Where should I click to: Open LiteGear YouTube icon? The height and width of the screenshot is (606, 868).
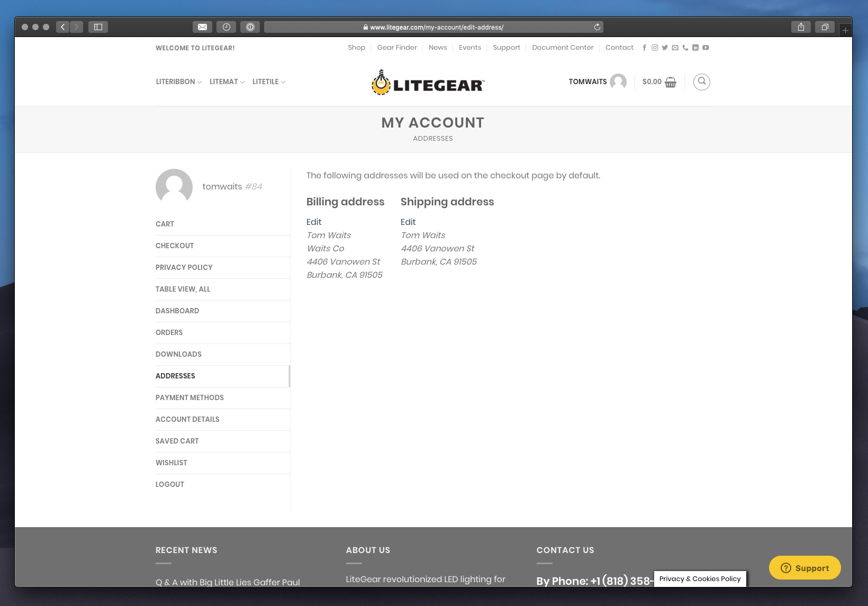(706, 48)
